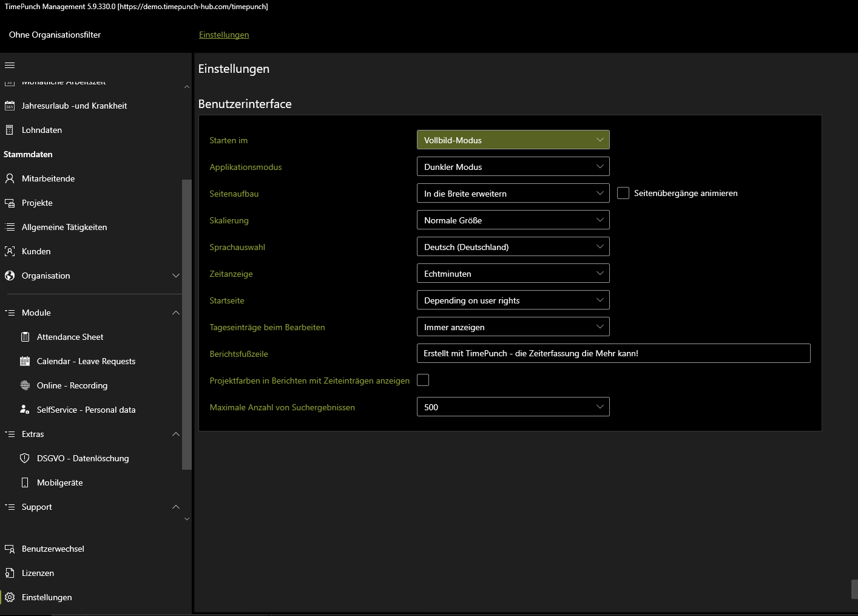The width and height of the screenshot is (858, 616).
Task: Click the Mobilgeräte phone icon
Action: tap(25, 482)
